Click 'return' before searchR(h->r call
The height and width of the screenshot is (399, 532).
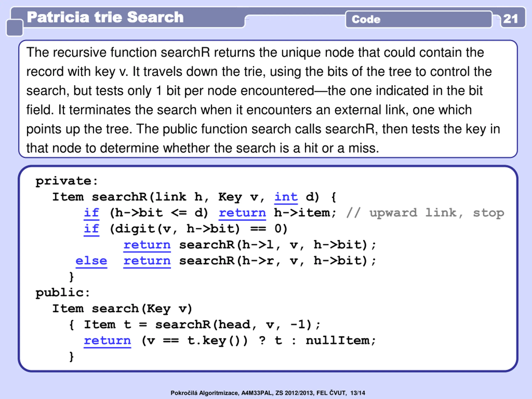147,261
